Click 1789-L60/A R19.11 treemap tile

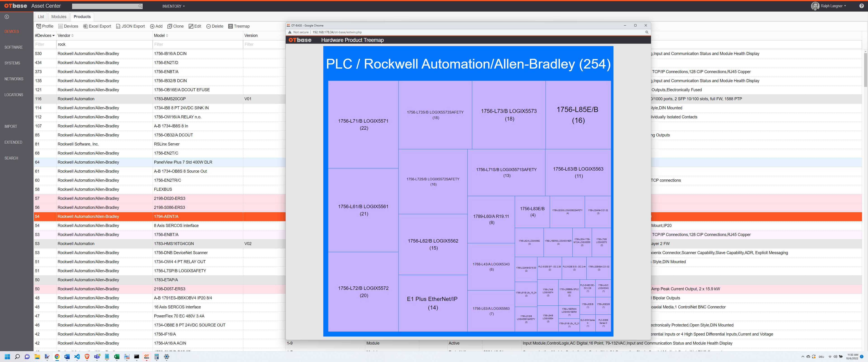point(491,219)
